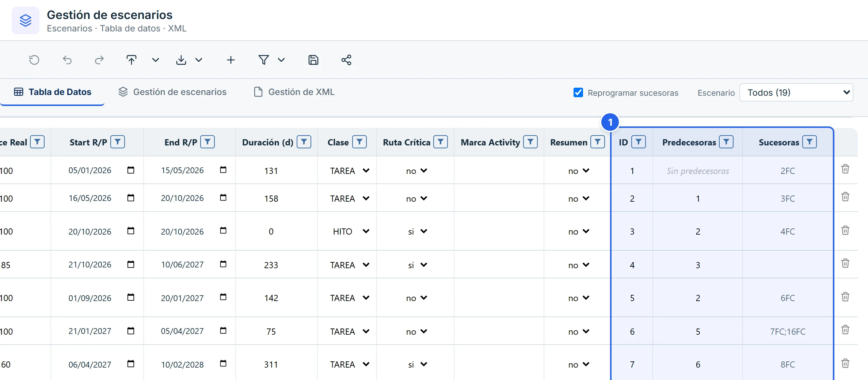Switch to Gestión de escenarios tab
868x380 pixels.
click(x=172, y=92)
